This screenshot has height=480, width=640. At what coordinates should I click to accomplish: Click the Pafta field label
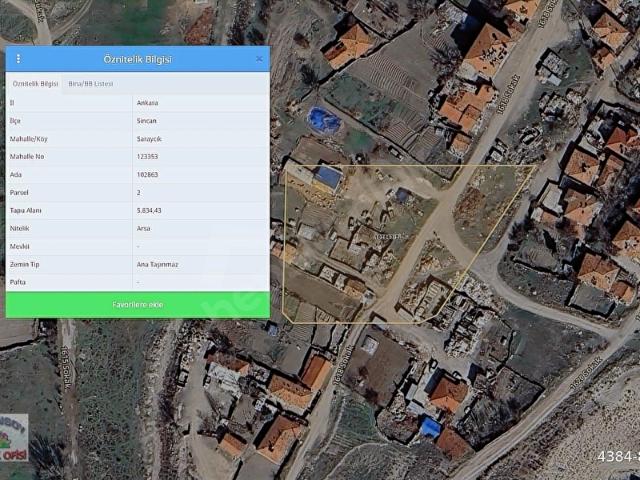click(18, 282)
